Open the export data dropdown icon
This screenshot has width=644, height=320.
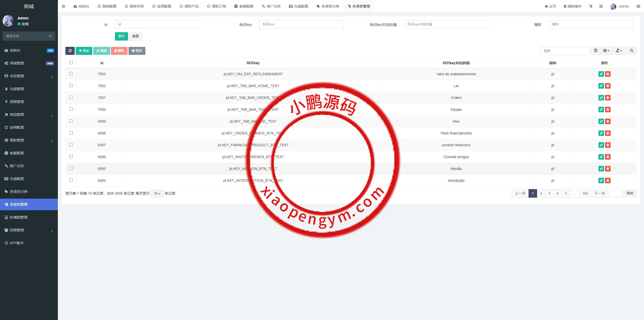click(x=619, y=51)
